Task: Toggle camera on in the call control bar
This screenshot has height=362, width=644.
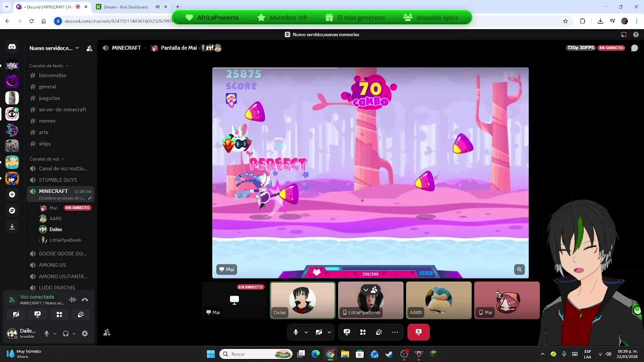Action: pyautogui.click(x=319, y=332)
